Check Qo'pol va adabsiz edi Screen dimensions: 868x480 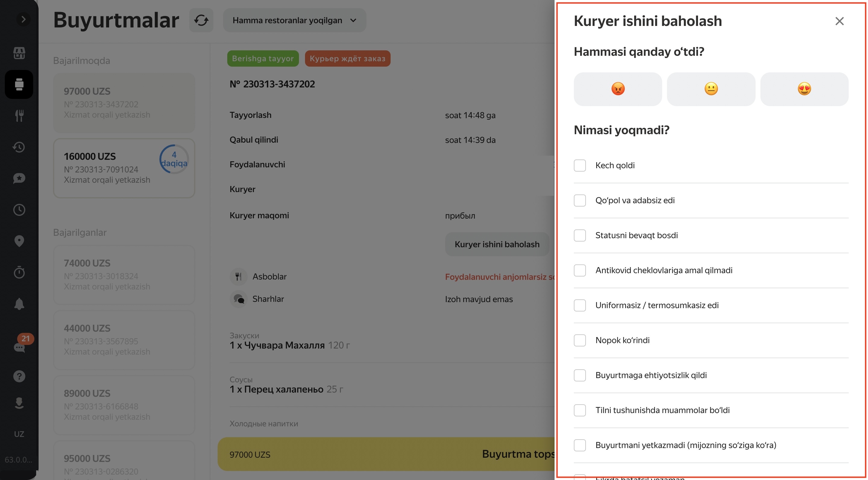pos(580,201)
